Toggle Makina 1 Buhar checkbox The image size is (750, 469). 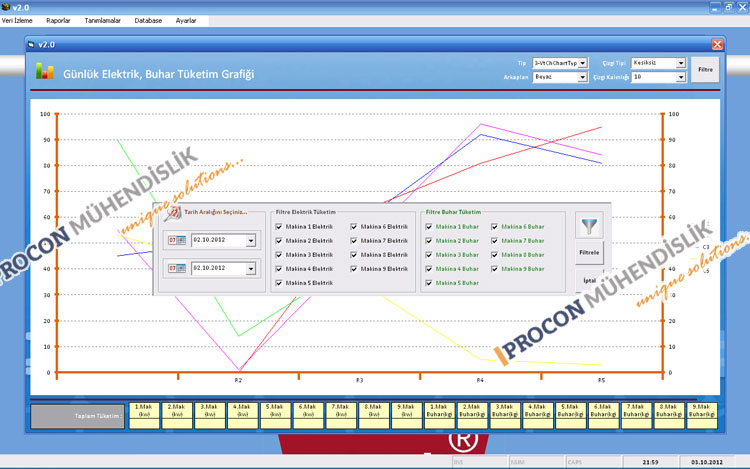tap(429, 227)
